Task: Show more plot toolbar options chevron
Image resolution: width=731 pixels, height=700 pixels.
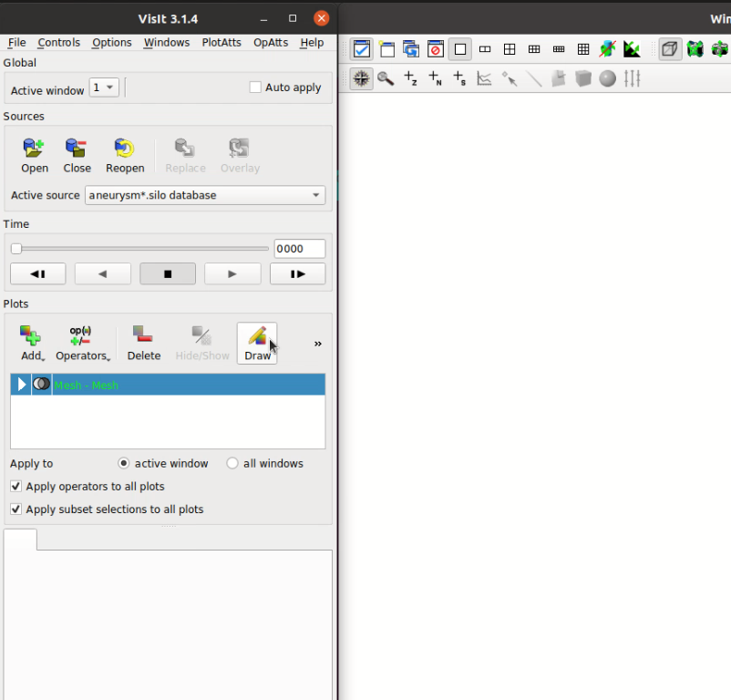Action: (x=317, y=344)
